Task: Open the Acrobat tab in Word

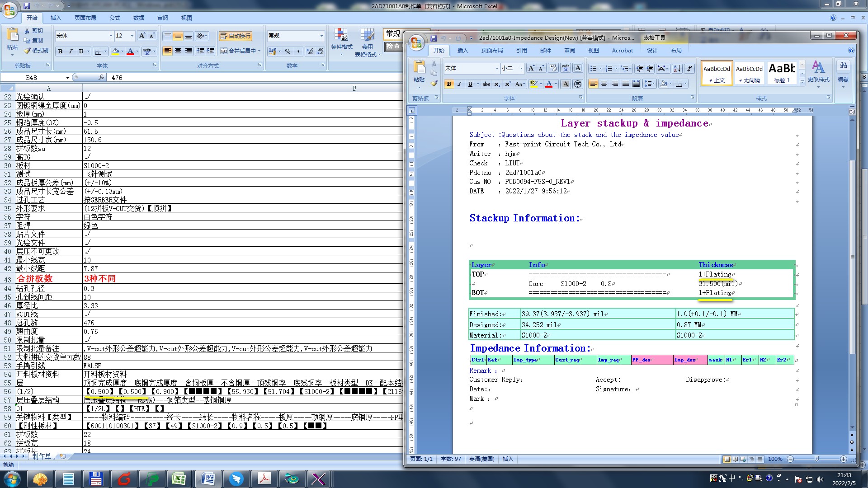Action: coord(622,51)
